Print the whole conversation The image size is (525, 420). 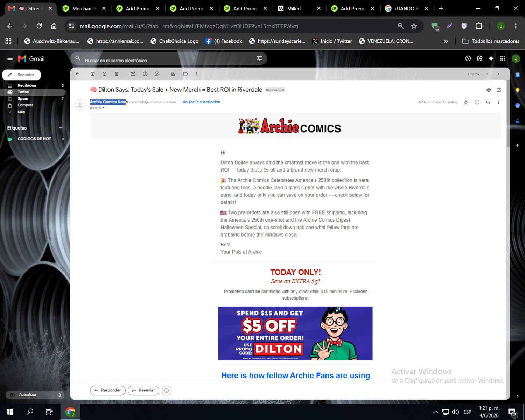[x=489, y=90]
